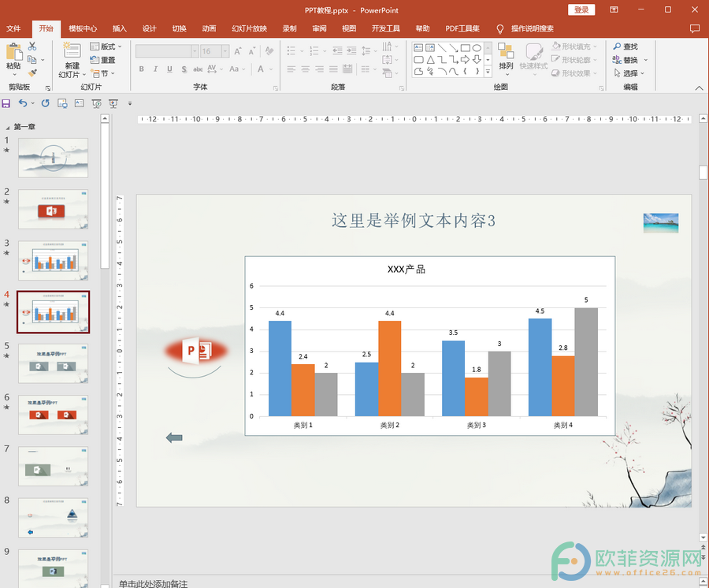This screenshot has height=588, width=709.
Task: Click the Clear Formatting eraser icon
Action: click(x=269, y=51)
